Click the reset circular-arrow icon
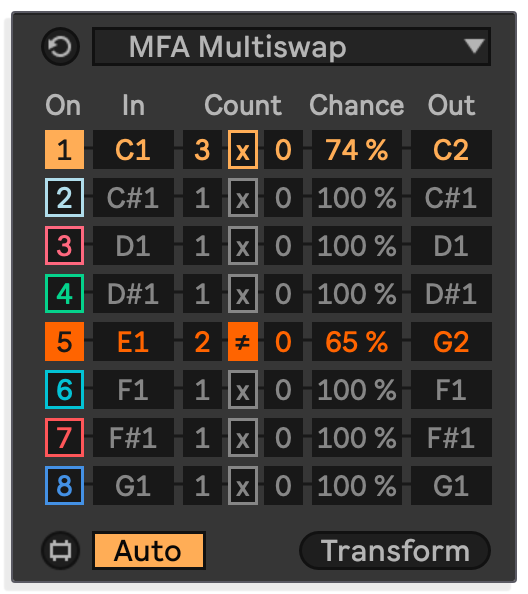528x594 pixels. coord(60,47)
